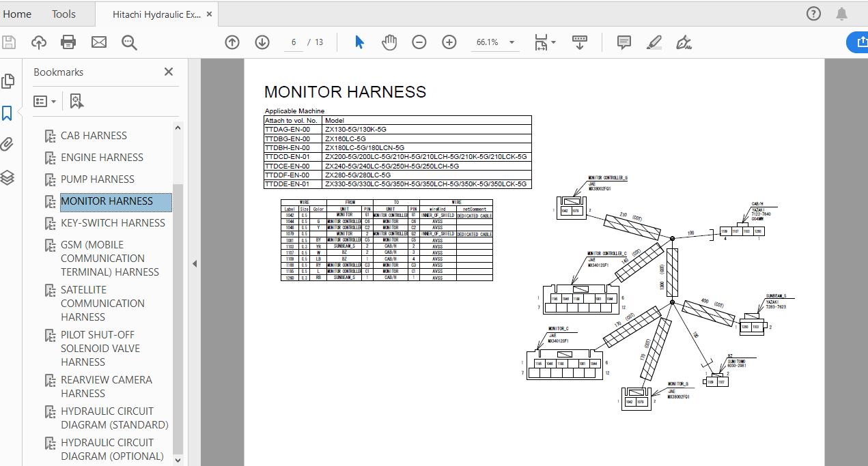The width and height of the screenshot is (868, 466).
Task: Open the Layers panel
Action: pyautogui.click(x=8, y=177)
